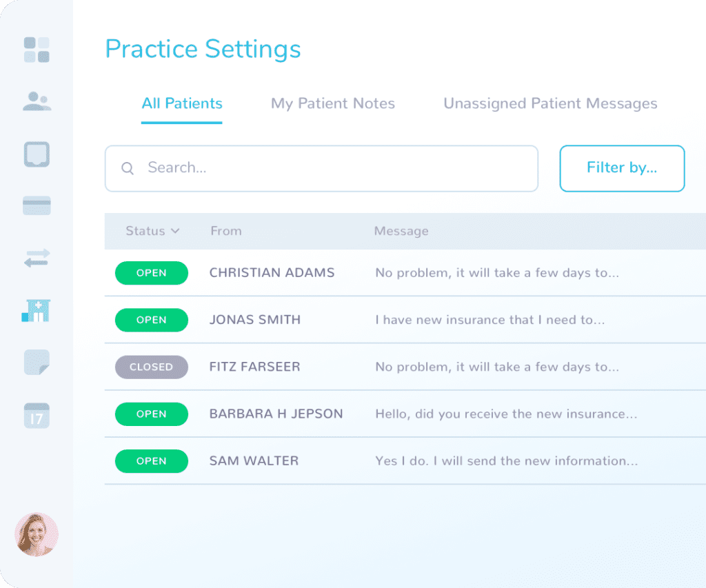Switch to the My Patient Notes tab
706x588 pixels.
coord(333,103)
